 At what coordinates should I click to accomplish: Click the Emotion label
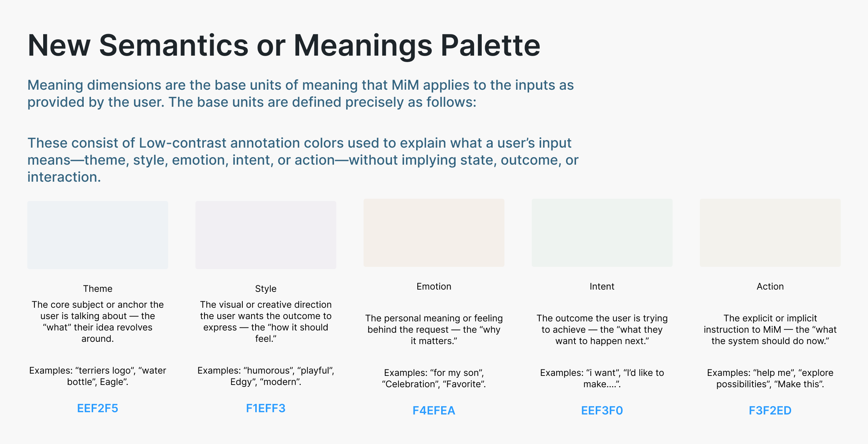tap(434, 287)
